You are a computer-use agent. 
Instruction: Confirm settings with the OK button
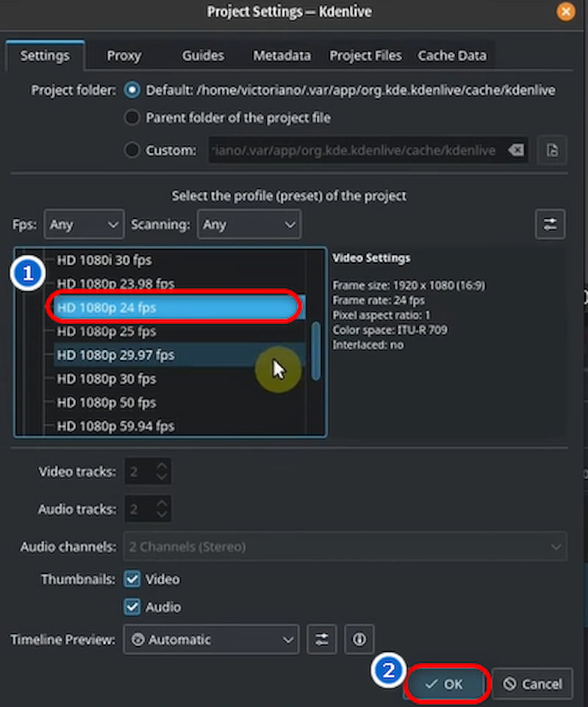point(446,684)
